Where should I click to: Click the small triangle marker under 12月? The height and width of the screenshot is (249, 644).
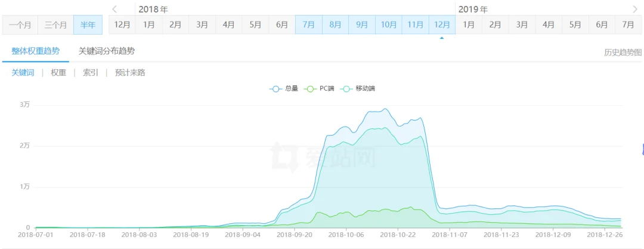[441, 38]
